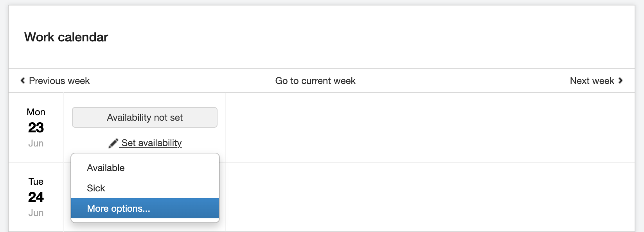Click the Tue day label
644x232 pixels.
click(x=36, y=182)
